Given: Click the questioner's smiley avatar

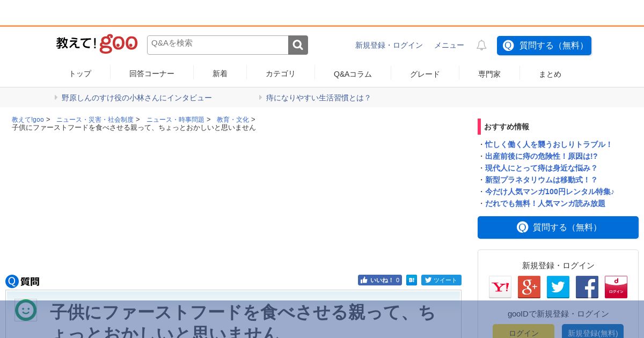Looking at the screenshot, I should pos(26,310).
